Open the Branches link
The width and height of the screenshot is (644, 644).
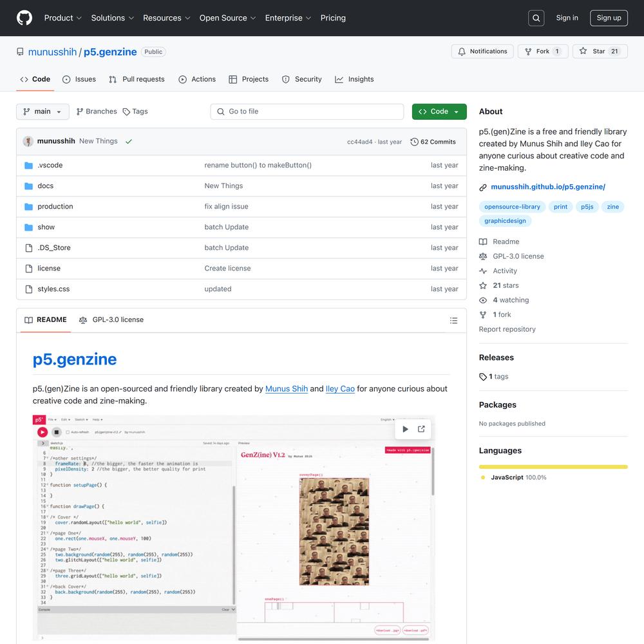[x=97, y=111]
